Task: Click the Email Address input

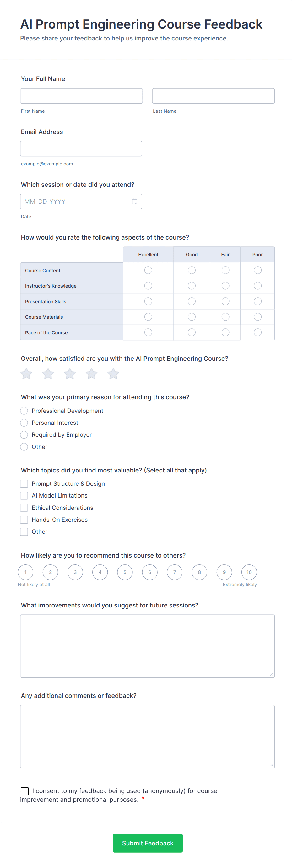Action: click(81, 148)
